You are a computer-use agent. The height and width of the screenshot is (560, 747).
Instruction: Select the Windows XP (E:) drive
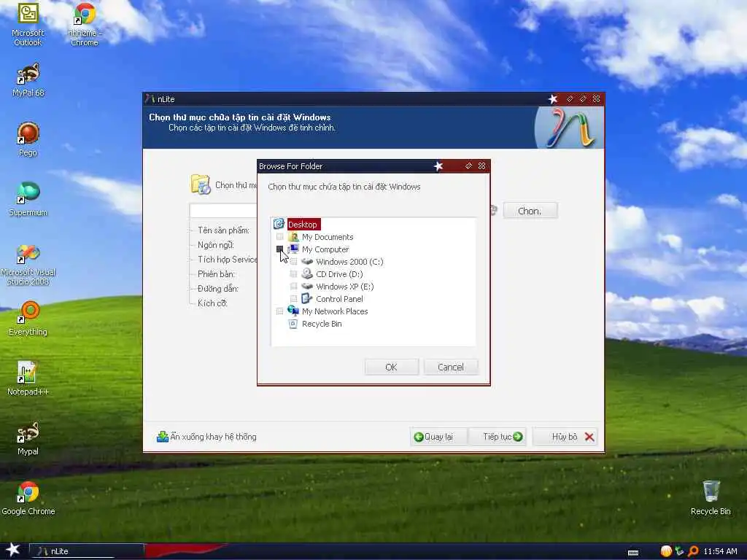pyautogui.click(x=345, y=287)
